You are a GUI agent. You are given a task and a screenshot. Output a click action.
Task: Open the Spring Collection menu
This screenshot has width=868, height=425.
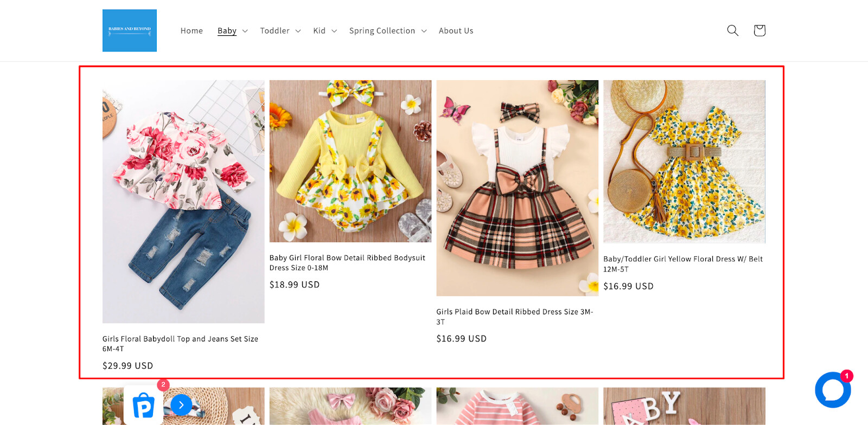pyautogui.click(x=382, y=31)
